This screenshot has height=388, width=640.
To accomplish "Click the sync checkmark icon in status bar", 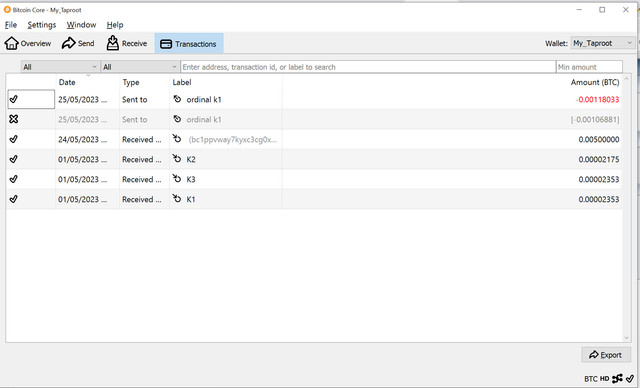I will (x=630, y=379).
